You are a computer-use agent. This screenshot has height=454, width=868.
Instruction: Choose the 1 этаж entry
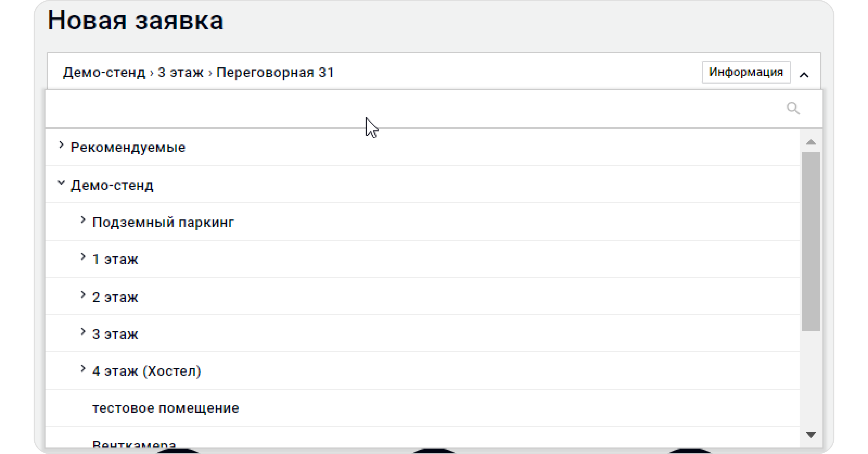(x=115, y=260)
